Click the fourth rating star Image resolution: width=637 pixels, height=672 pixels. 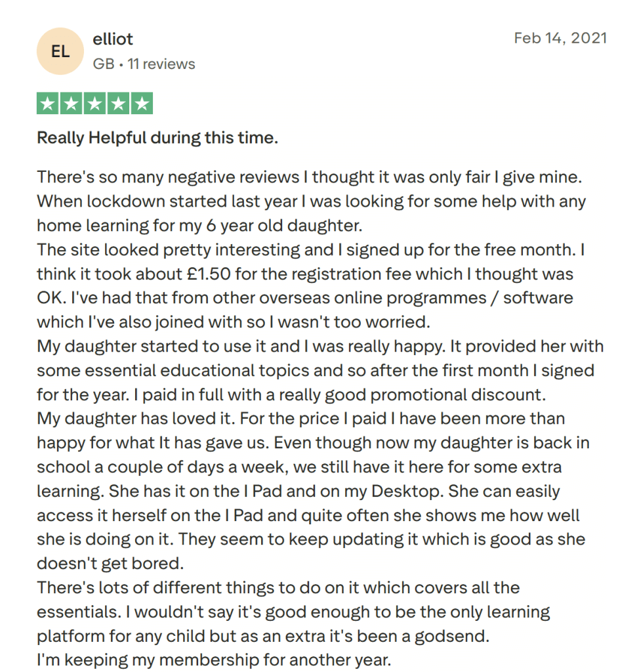tap(118, 104)
